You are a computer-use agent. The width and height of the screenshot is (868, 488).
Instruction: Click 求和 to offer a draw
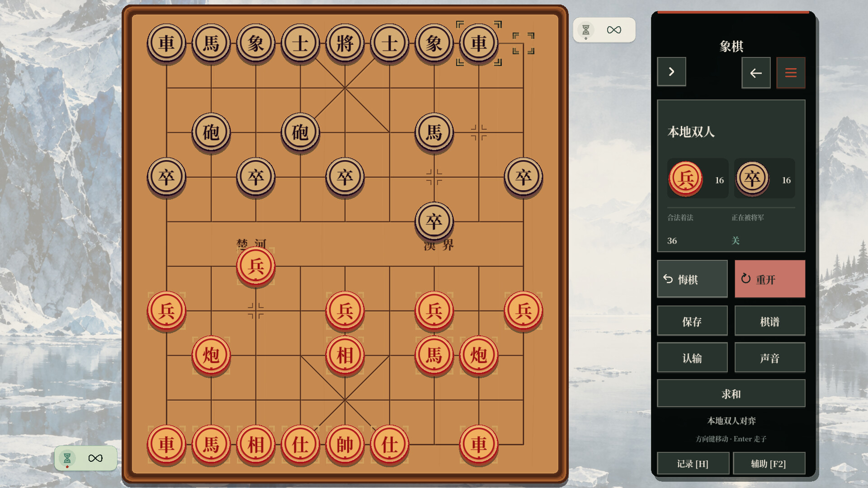click(731, 394)
